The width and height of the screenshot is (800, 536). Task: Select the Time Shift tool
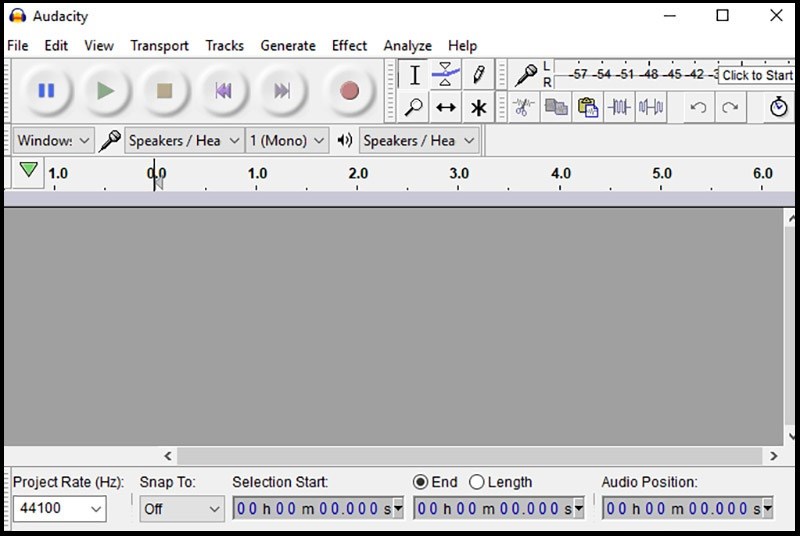[x=446, y=107]
